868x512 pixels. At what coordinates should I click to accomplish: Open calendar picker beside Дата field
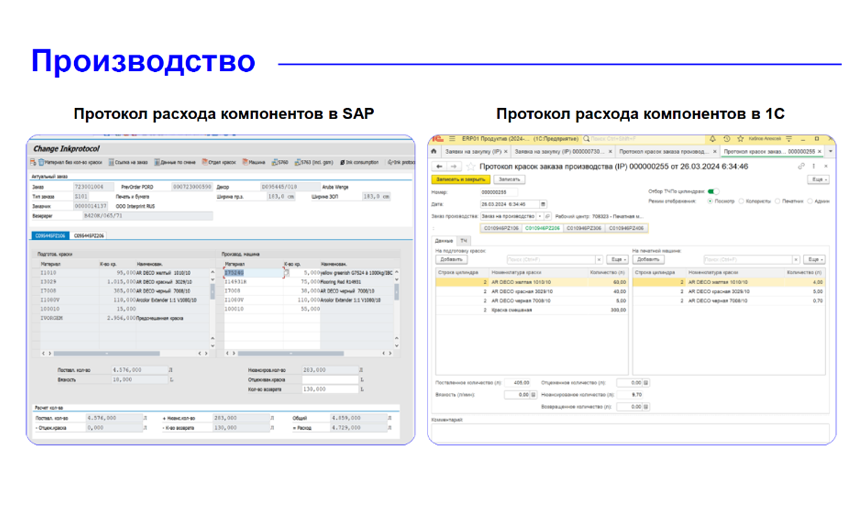[x=543, y=204]
